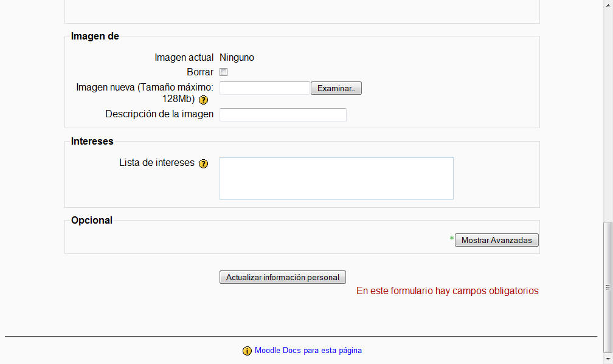Click the Descripción de la imagen field
This screenshot has width=613, height=364.
click(283, 115)
